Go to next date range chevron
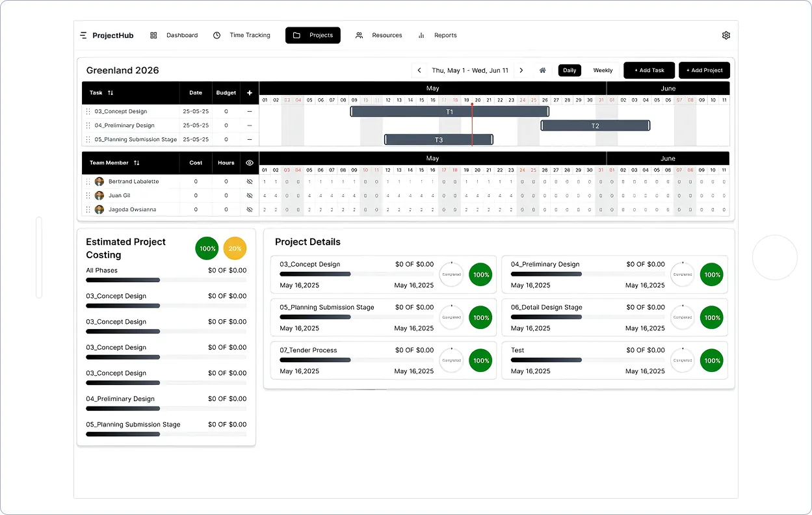 point(521,70)
